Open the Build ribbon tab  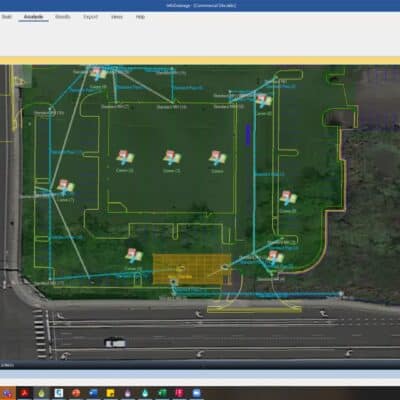[7, 17]
